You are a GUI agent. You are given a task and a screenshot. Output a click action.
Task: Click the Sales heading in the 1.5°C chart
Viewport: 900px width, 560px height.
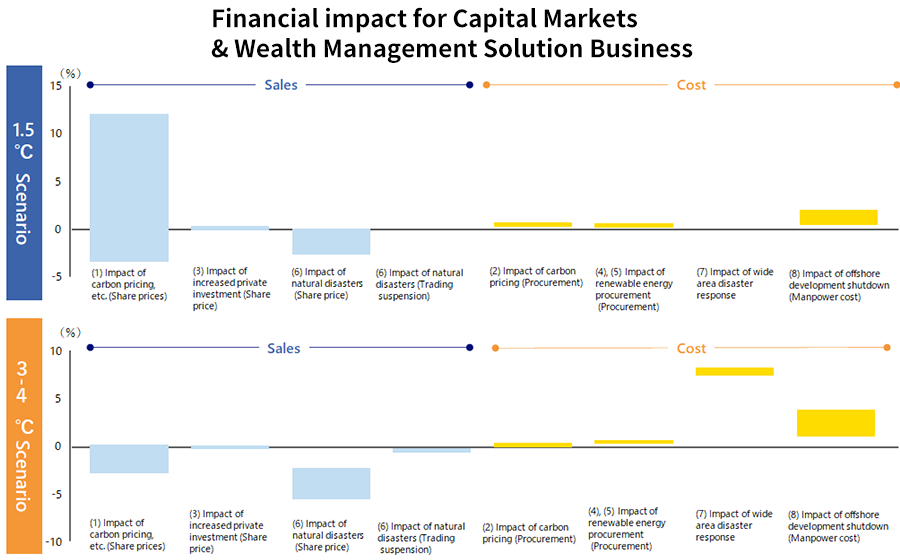point(281,85)
